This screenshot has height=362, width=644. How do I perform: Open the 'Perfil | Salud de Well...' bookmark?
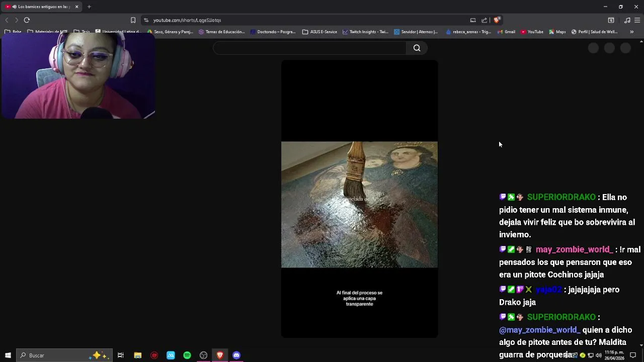[x=594, y=32]
